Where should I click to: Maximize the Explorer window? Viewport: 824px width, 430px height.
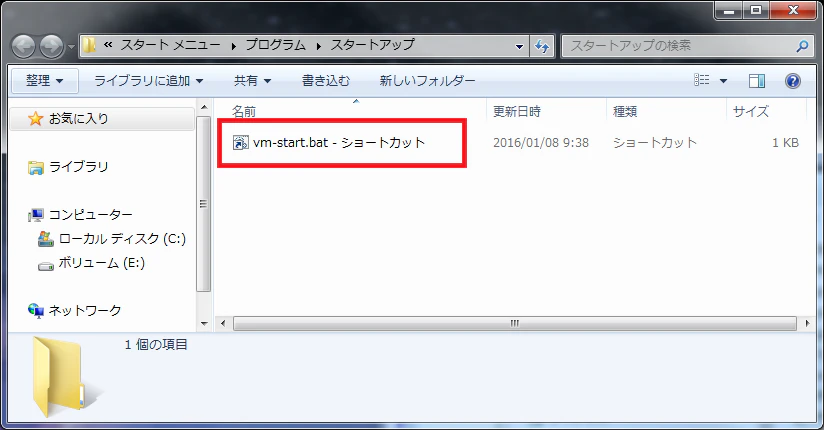coord(756,11)
